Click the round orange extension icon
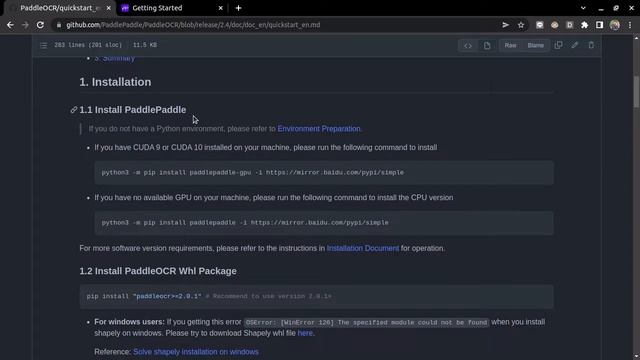The image size is (640, 360). 554,25
